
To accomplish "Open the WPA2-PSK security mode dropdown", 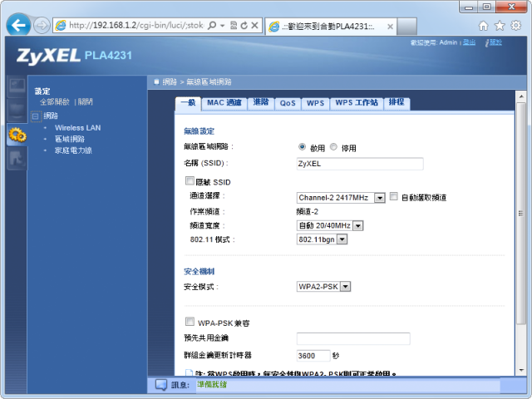I will tap(323, 287).
